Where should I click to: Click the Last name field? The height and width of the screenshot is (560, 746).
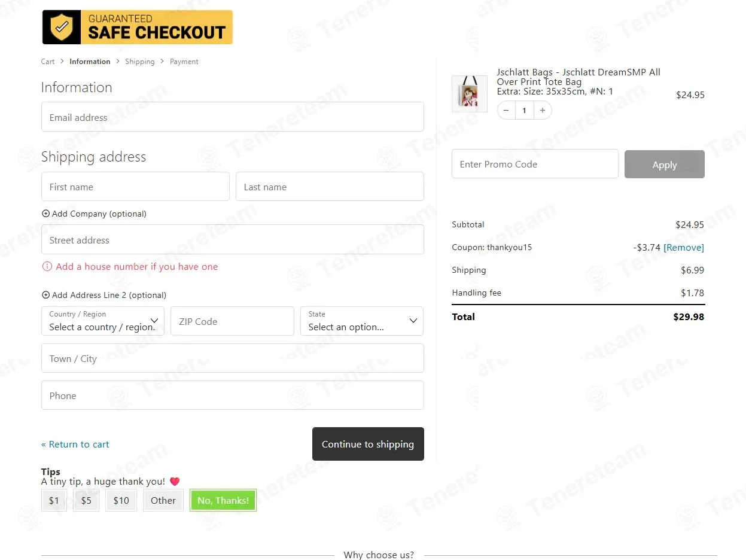tap(330, 187)
